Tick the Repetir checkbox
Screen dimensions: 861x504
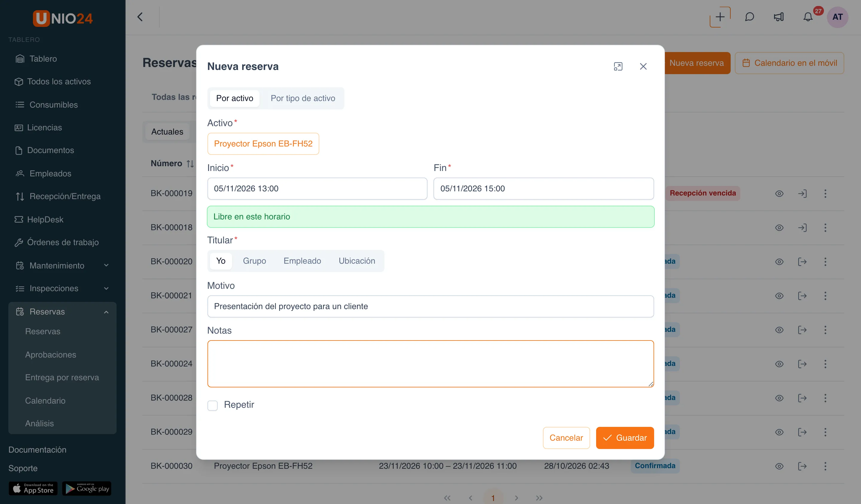[212, 405]
